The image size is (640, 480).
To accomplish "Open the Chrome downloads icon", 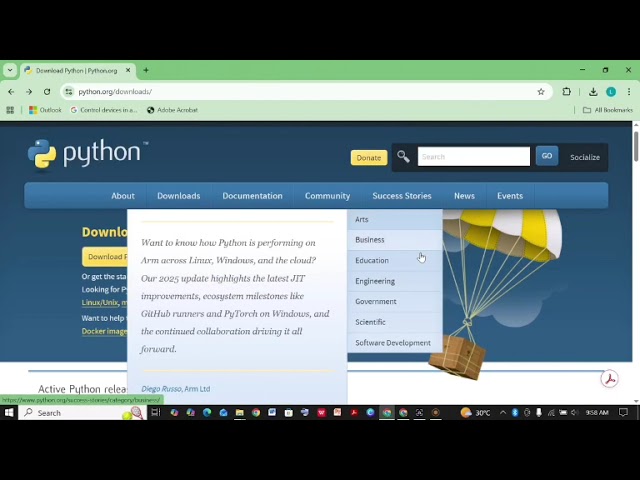I will (x=593, y=92).
